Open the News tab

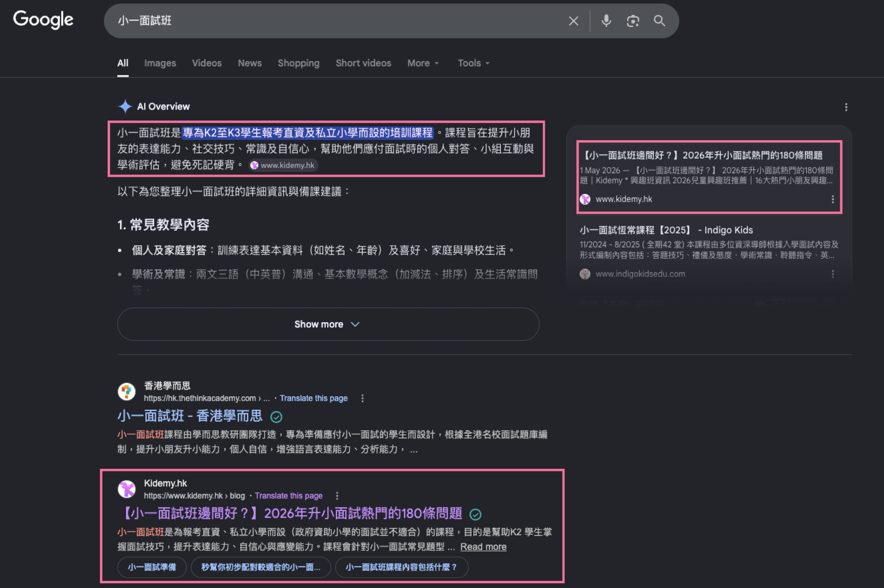(x=250, y=63)
